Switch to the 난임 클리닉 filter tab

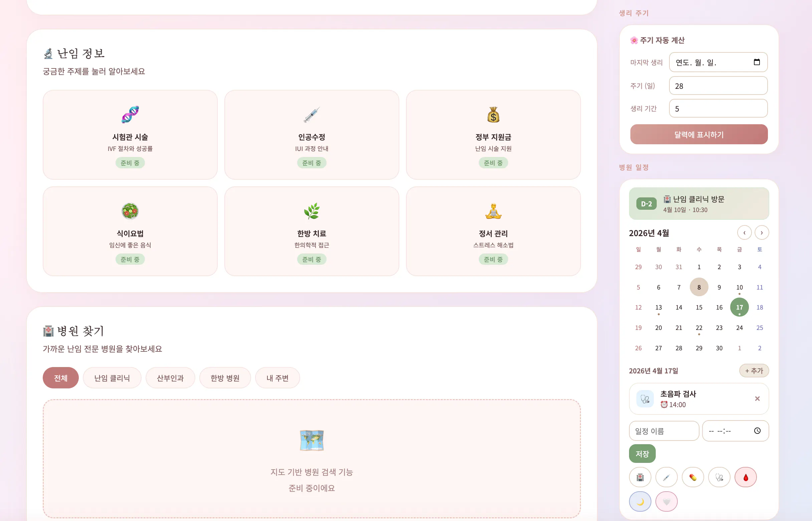(x=112, y=377)
